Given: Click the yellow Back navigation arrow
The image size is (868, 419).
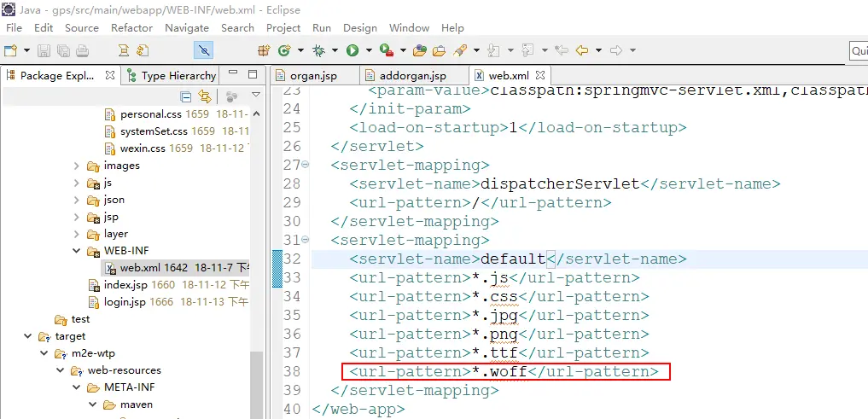Looking at the screenshot, I should tap(582, 51).
